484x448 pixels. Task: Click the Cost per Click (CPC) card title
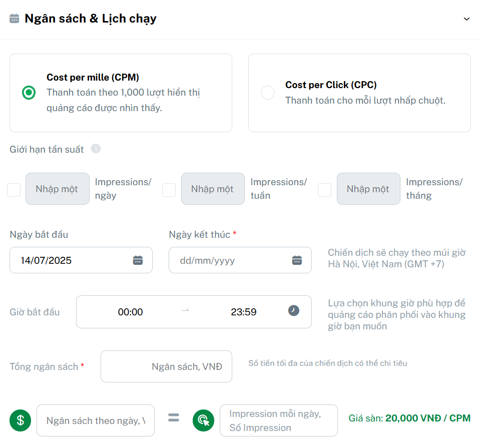click(330, 85)
